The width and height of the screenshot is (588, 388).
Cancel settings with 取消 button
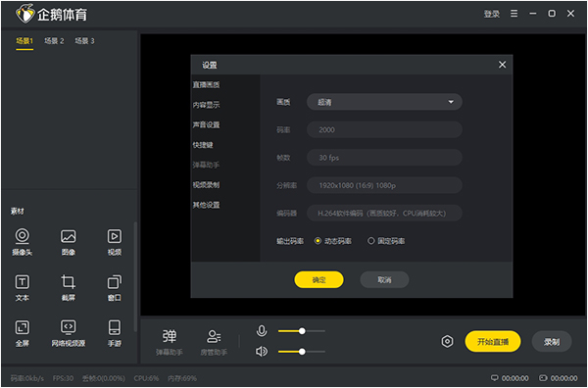(384, 279)
